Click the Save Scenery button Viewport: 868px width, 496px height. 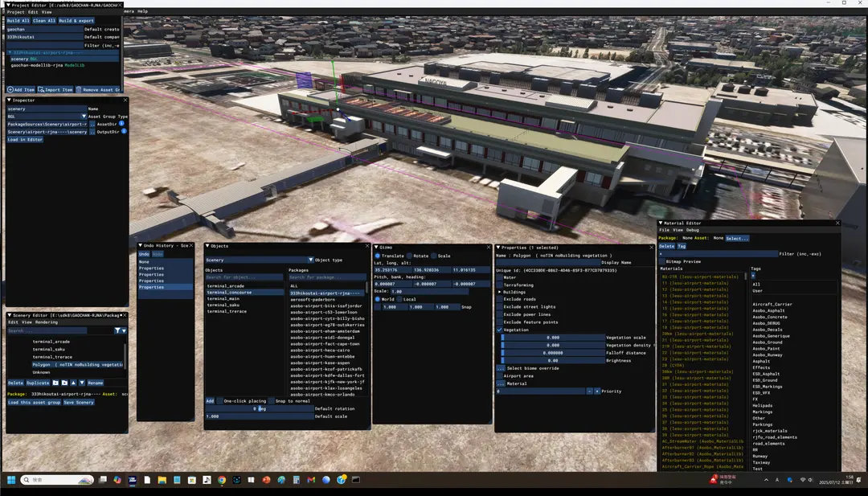pos(79,403)
